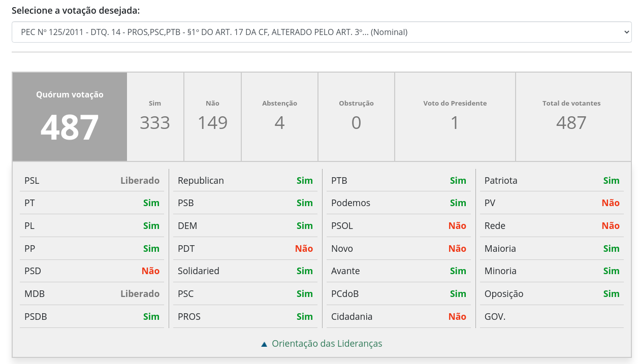Click the PDT party row

coord(245,249)
